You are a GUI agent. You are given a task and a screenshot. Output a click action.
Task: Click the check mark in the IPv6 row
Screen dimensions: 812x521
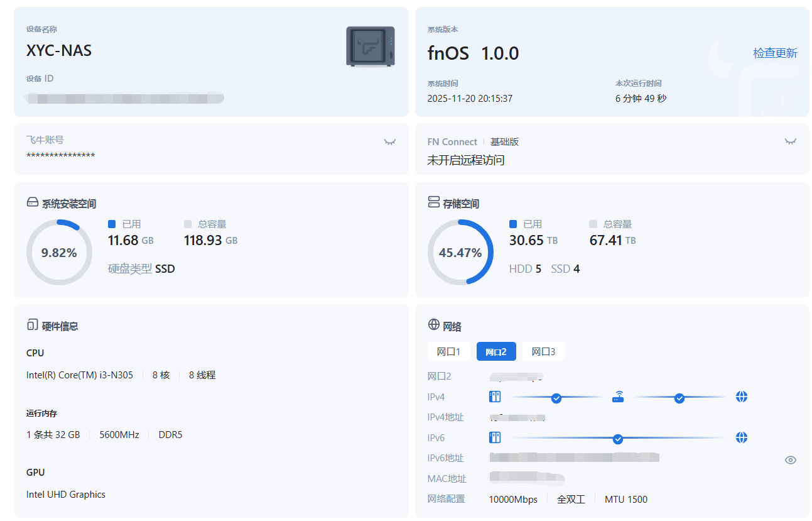click(x=618, y=438)
